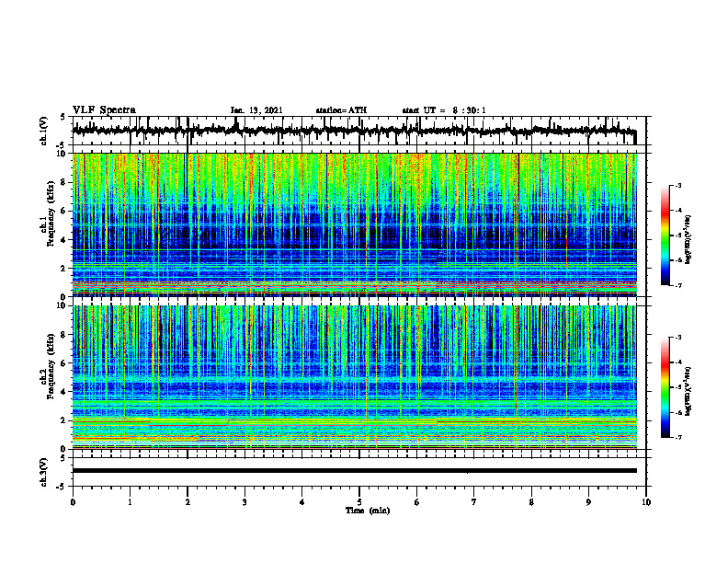Click time axis tick label "7"
Screen dimensions: 728x563
coord(474,502)
